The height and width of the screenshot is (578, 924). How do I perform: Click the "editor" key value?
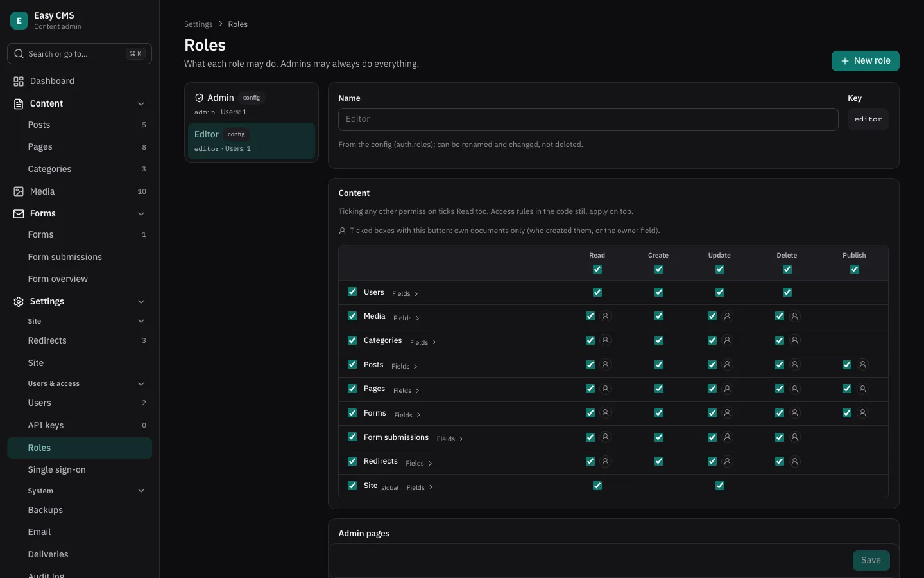point(868,119)
